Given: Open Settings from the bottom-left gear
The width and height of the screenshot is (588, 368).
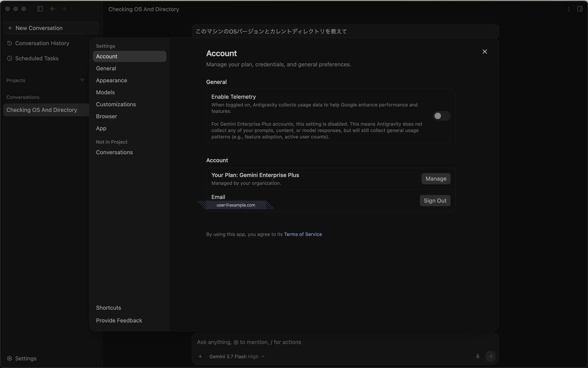Looking at the screenshot, I should tap(22, 358).
